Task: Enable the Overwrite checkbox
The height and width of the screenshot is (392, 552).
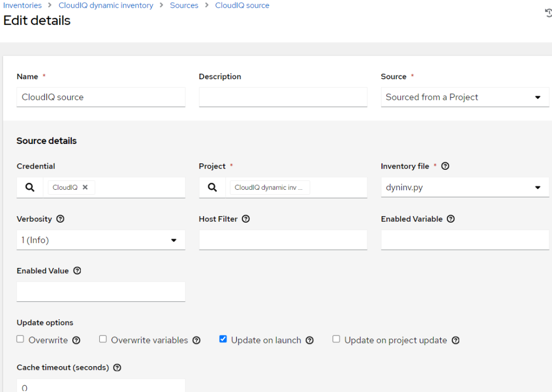Action: click(21, 340)
